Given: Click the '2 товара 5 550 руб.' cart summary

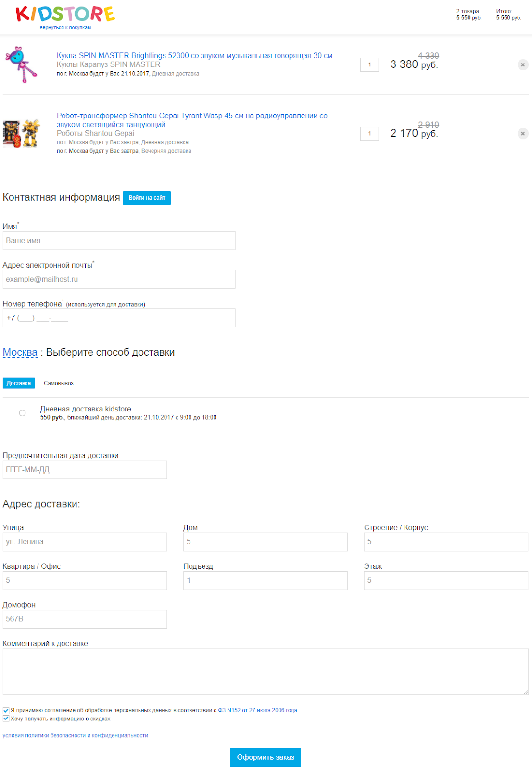Looking at the screenshot, I should click(469, 14).
